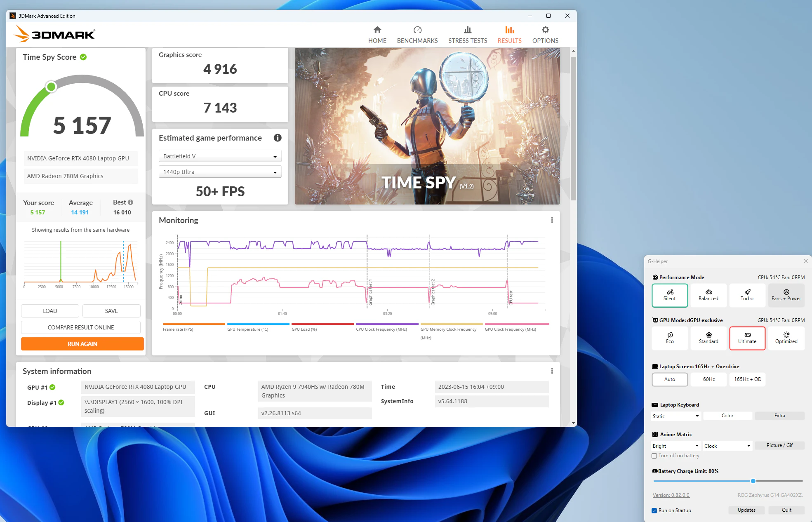Open the OPTIONS tab
Viewport: 812px width, 522px height.
click(x=545, y=35)
